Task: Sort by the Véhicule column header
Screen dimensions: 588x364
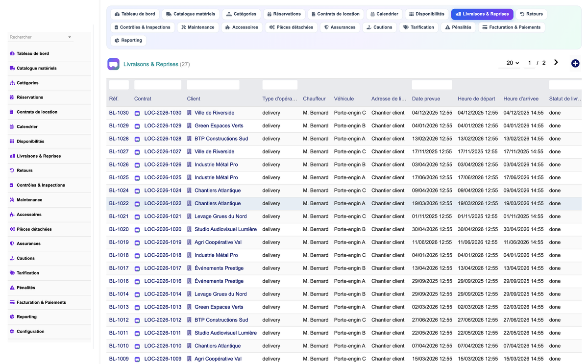Action: pyautogui.click(x=344, y=98)
